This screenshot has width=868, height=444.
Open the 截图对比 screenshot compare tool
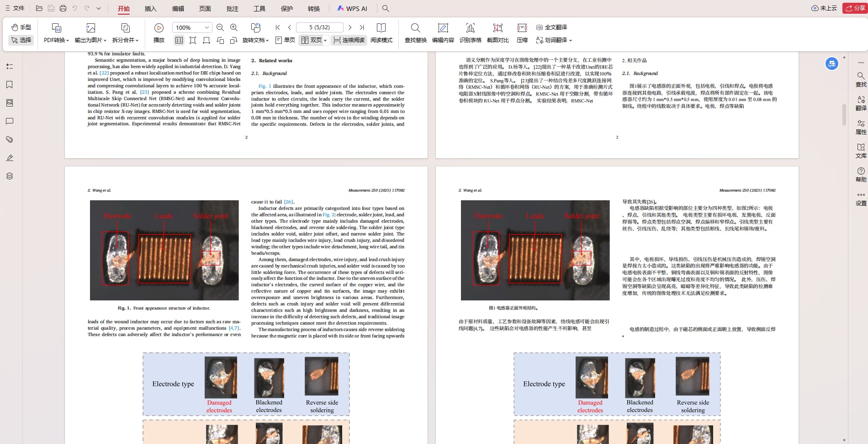point(498,33)
